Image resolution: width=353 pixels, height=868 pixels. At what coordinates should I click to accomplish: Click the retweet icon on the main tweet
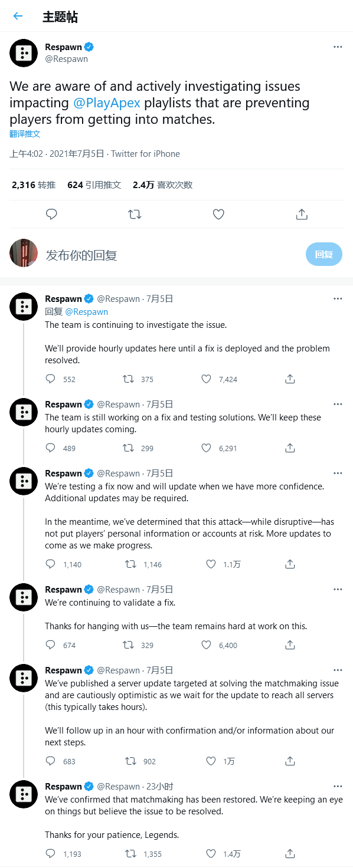135,213
